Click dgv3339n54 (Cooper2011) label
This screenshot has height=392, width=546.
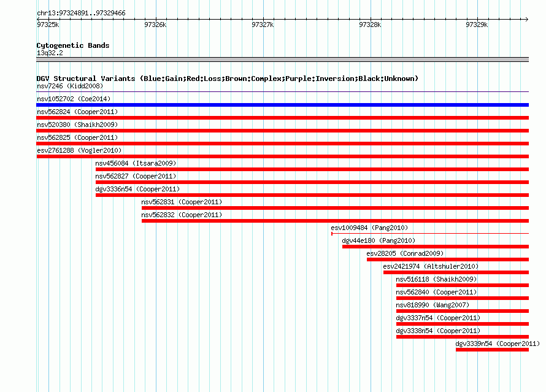pos(498,344)
